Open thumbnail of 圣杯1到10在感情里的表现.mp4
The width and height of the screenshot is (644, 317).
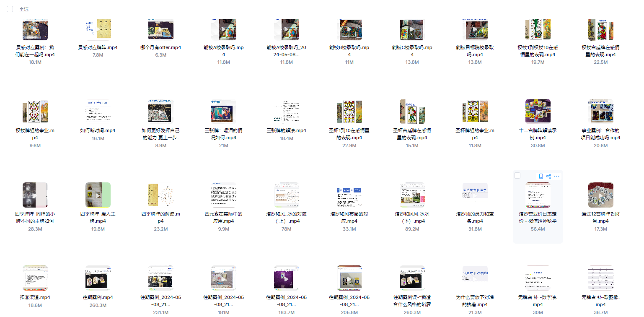pyautogui.click(x=349, y=112)
